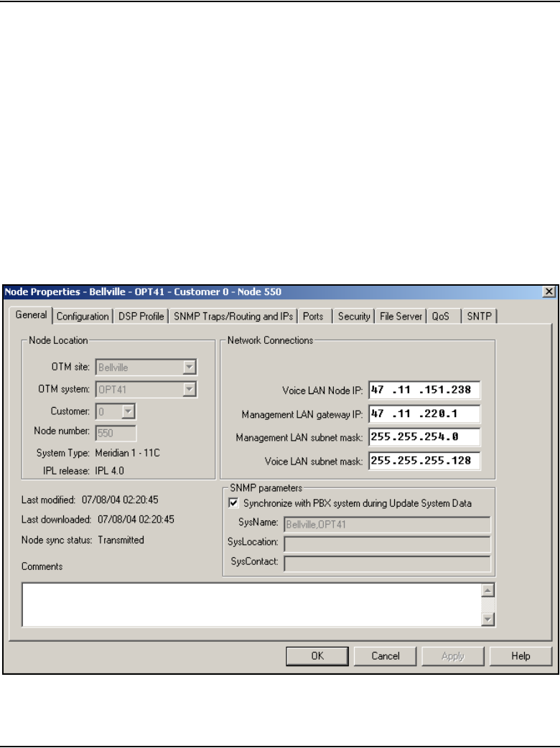Open the Configuration tab
Image resolution: width=560 pixels, height=748 pixels.
pos(83,317)
